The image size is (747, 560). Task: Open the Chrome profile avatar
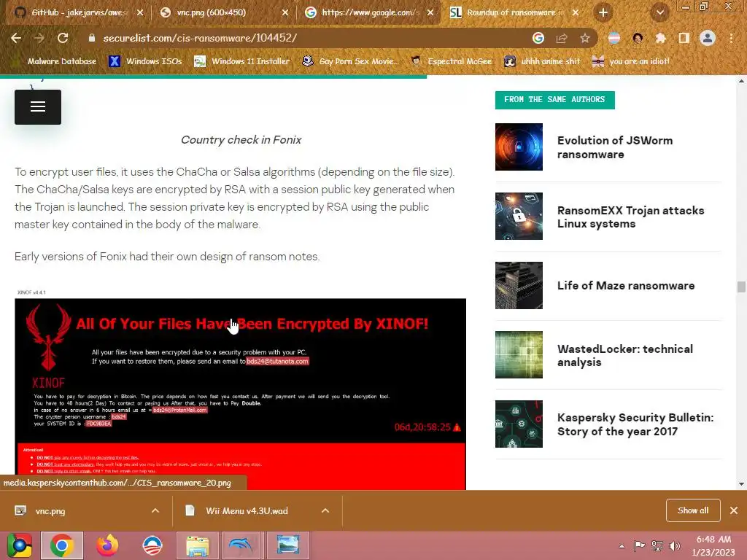[708, 38]
